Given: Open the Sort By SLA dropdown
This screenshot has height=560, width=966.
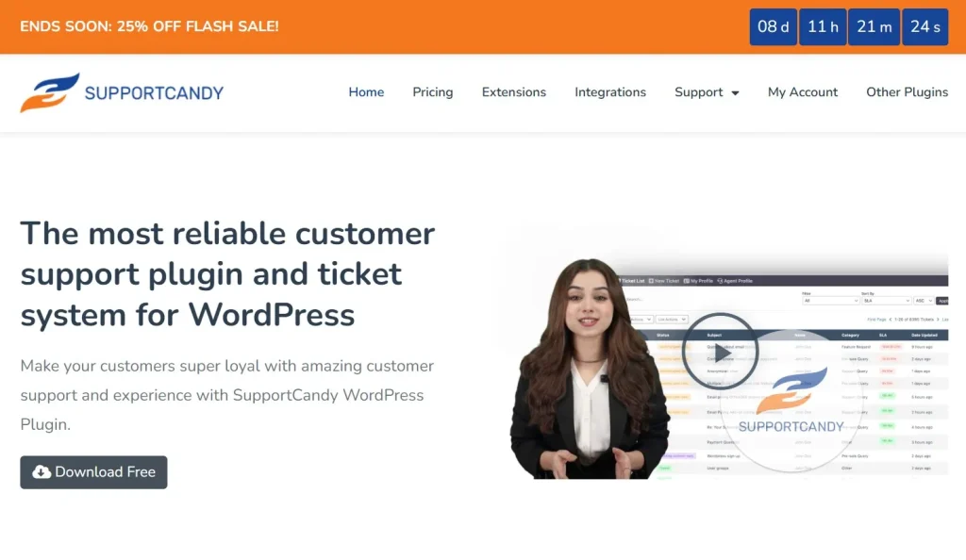Looking at the screenshot, I should [x=885, y=300].
